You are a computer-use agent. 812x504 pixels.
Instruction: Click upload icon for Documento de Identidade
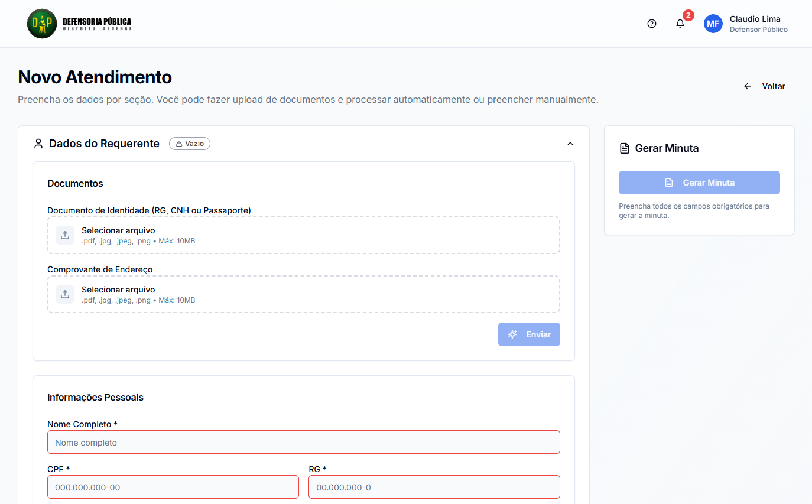click(65, 235)
